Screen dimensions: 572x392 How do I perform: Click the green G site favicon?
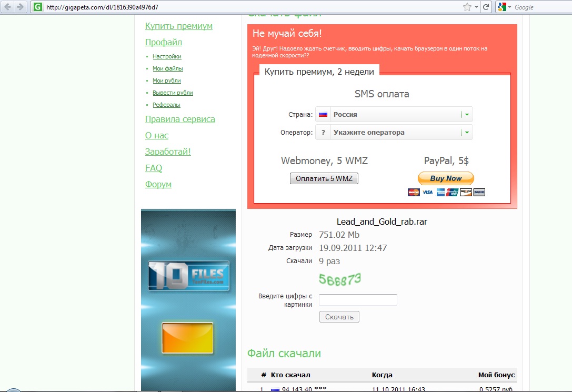pos(37,7)
